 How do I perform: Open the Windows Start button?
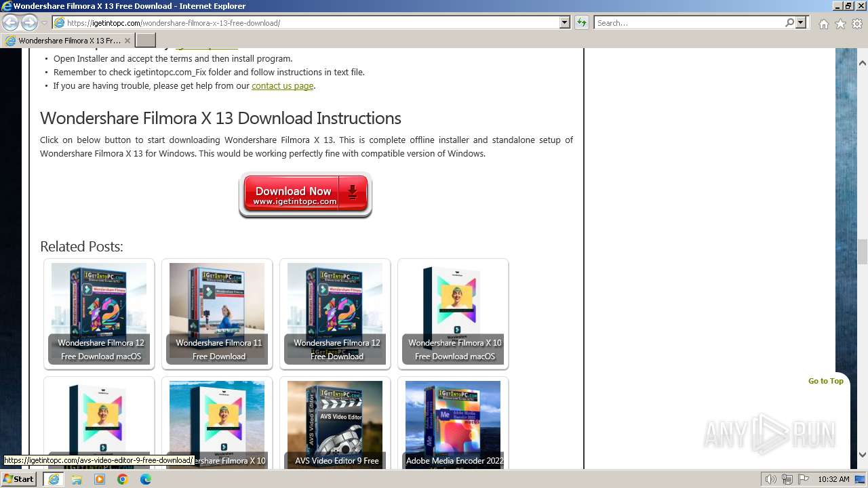pyautogui.click(x=18, y=479)
